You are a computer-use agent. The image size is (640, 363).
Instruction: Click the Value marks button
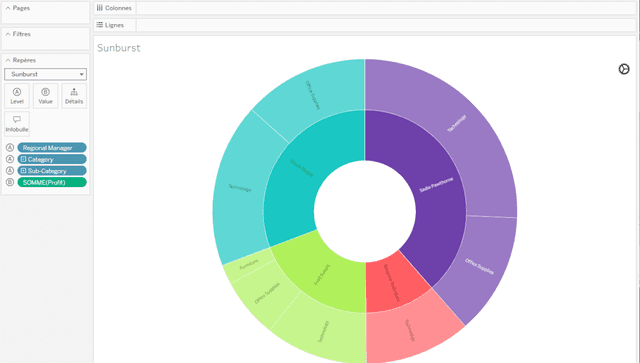pos(45,96)
